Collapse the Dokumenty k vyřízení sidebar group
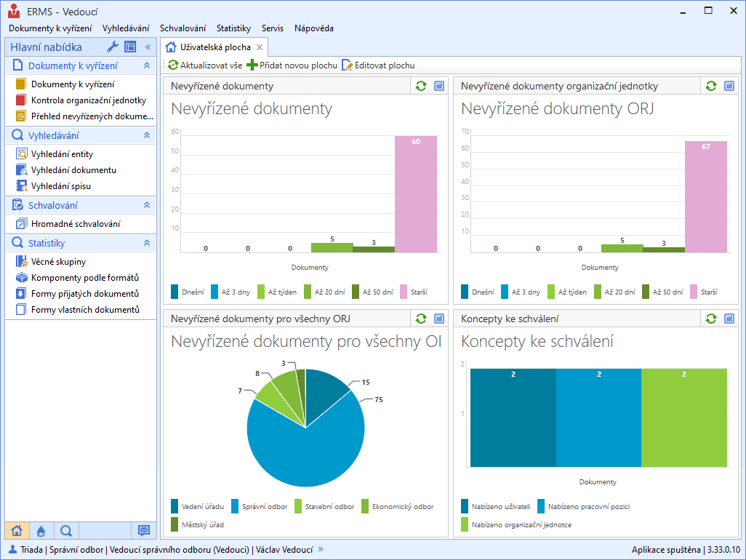 [x=146, y=66]
